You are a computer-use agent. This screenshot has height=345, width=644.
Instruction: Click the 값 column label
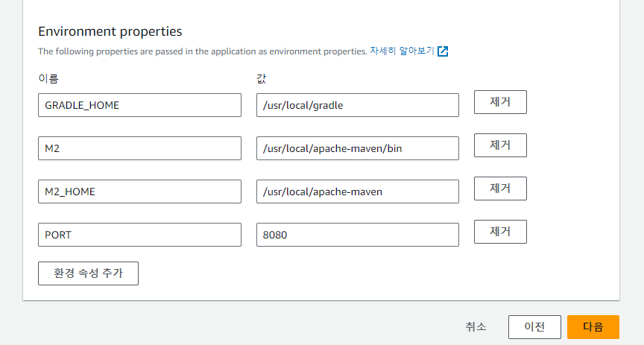(x=261, y=77)
